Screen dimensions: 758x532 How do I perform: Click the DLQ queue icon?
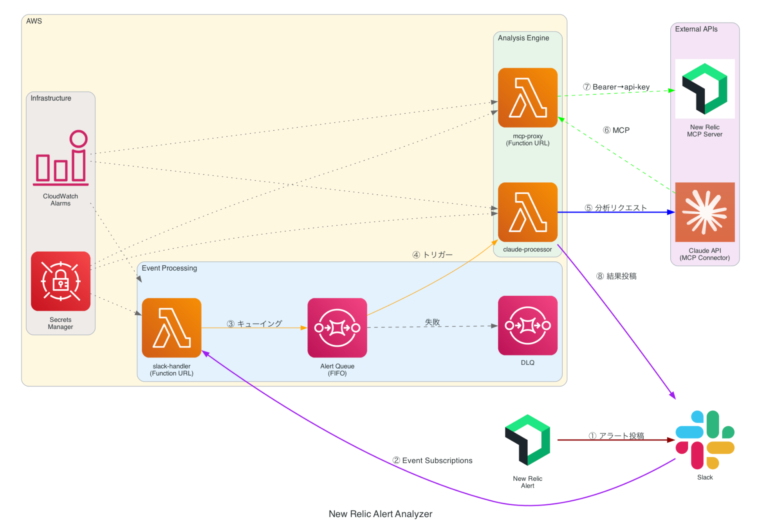tap(527, 325)
